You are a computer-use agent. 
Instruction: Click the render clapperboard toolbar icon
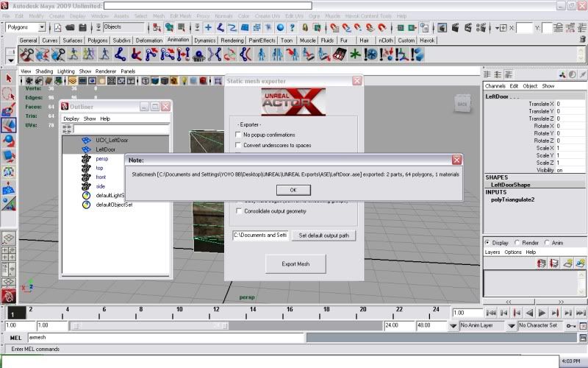pyautogui.click(x=455, y=27)
